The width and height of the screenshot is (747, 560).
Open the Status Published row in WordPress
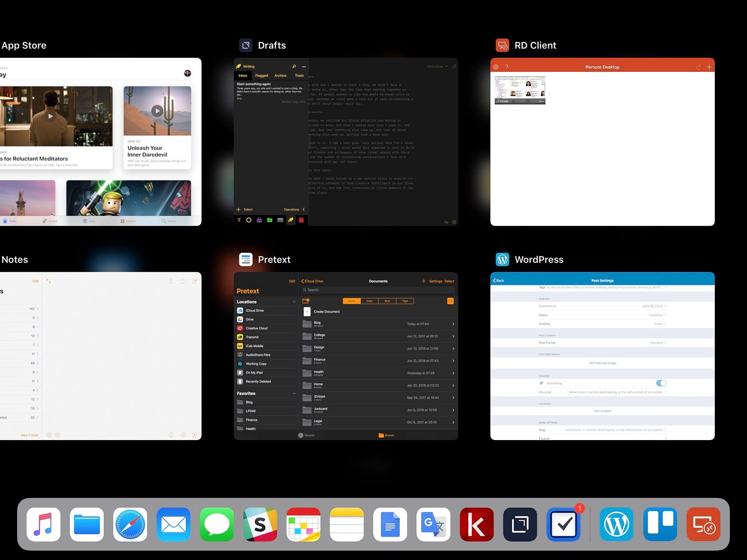(602, 315)
